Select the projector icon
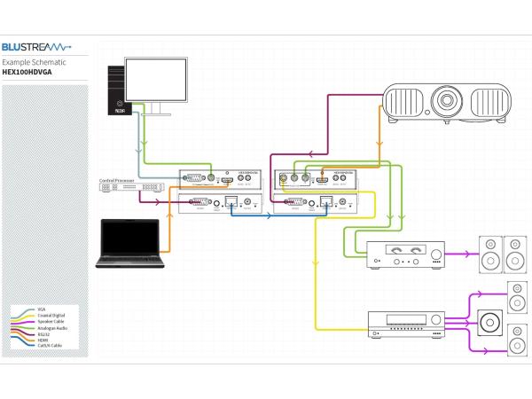Image resolution: width=532 pixels, height=399 pixels. click(x=448, y=100)
